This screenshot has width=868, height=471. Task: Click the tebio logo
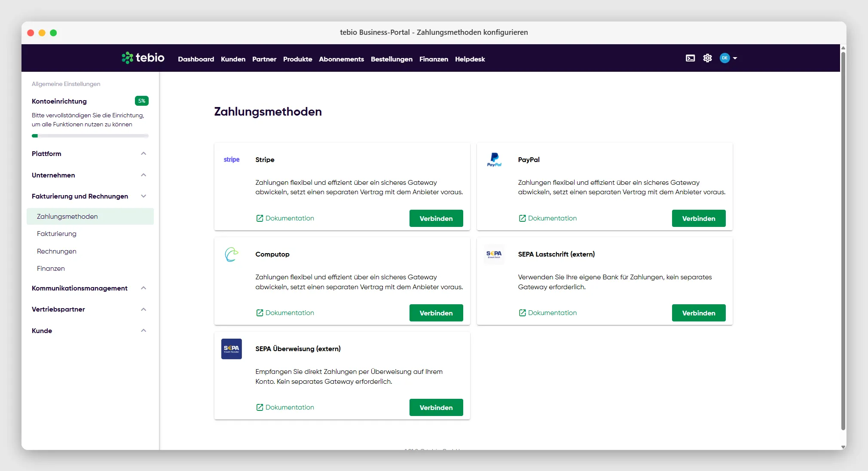143,58
